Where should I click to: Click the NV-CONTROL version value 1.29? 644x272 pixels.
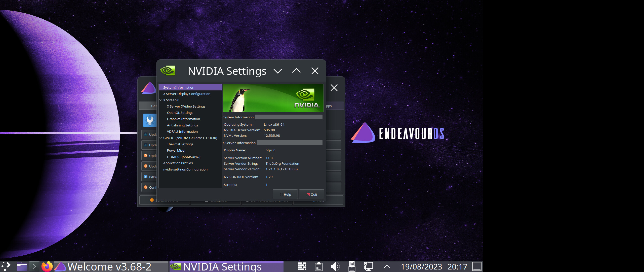[269, 177]
